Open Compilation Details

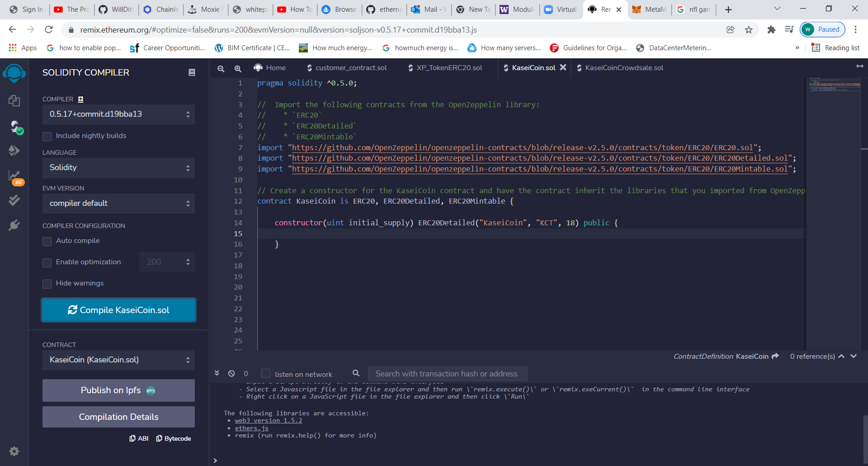tap(118, 417)
